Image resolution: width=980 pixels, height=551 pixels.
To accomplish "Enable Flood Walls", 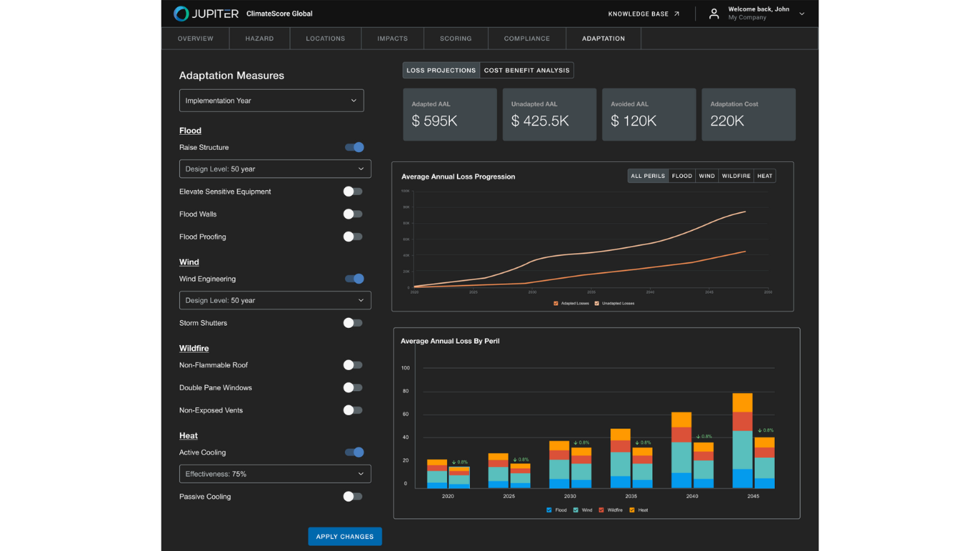I will [x=352, y=214].
